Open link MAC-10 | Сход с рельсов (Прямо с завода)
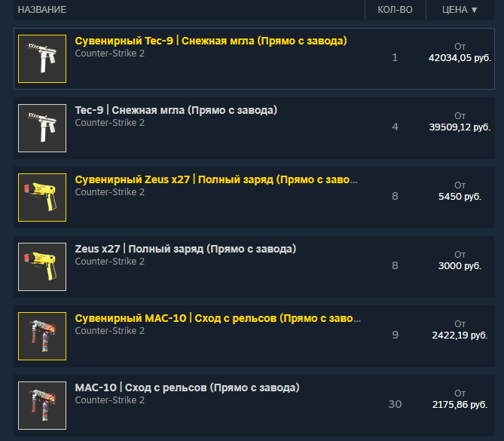 pyautogui.click(x=187, y=387)
